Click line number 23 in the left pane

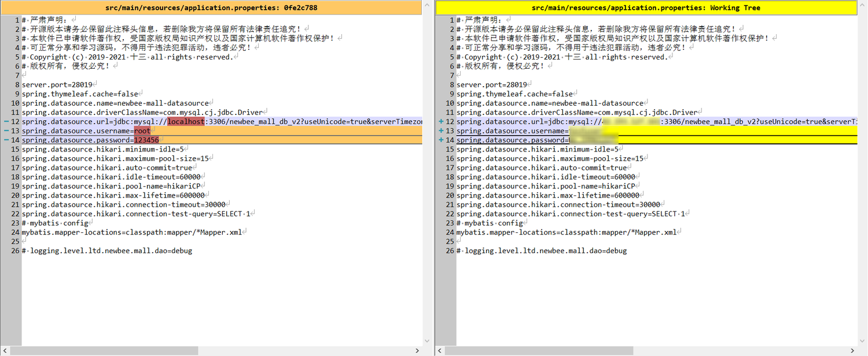pyautogui.click(x=15, y=223)
